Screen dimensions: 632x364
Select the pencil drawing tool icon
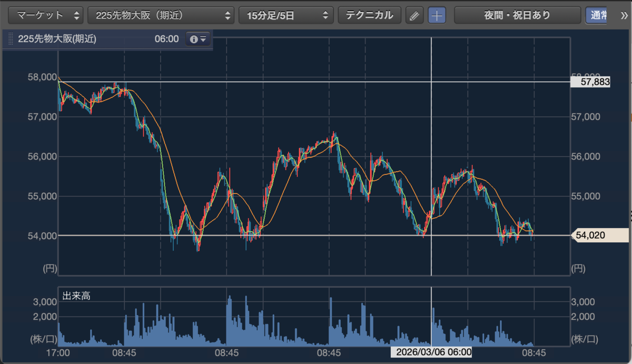tap(414, 15)
